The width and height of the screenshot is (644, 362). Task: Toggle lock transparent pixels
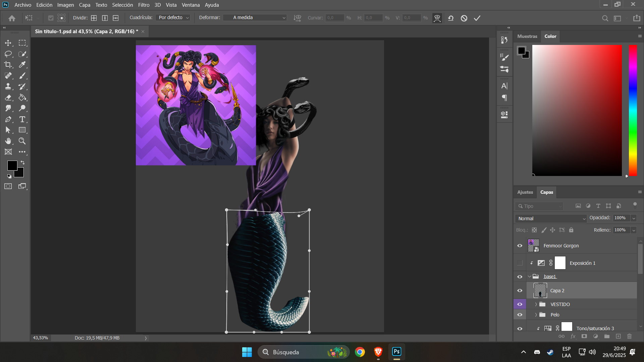534,230
